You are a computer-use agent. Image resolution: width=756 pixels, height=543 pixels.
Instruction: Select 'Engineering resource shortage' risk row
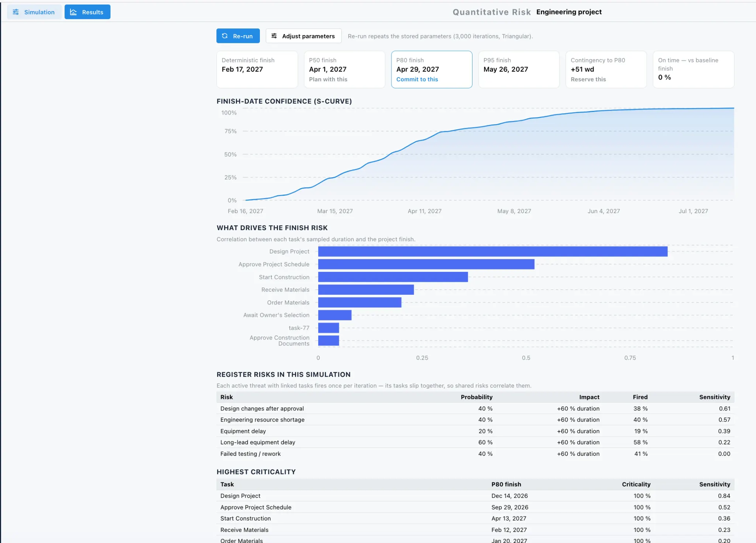(x=475, y=420)
